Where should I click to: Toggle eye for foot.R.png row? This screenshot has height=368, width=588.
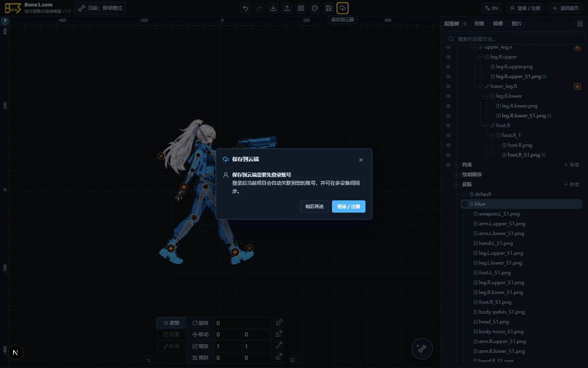click(448, 145)
